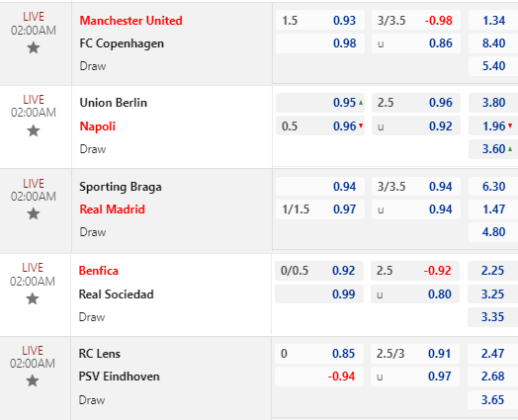This screenshot has height=420, width=518.
Task: Toggle the favorite star for Union Berlin vs Napoli
Action: pyautogui.click(x=34, y=130)
